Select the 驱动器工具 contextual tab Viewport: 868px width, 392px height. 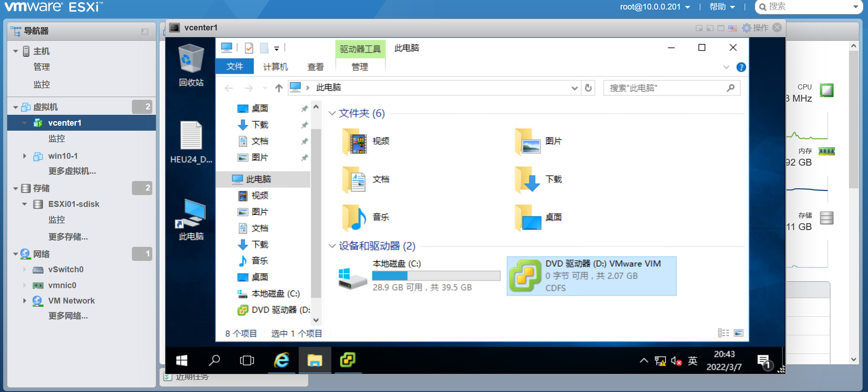[360, 49]
